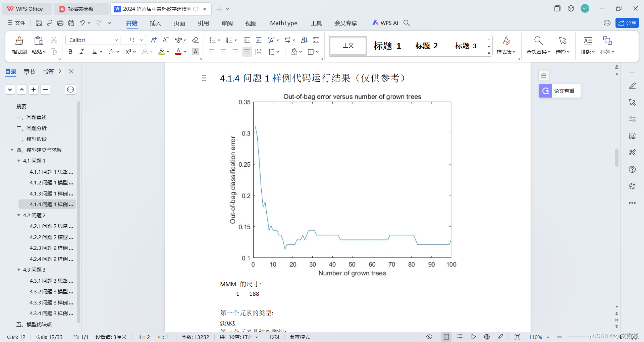Click the Decrease font size icon
The image size is (644, 342).
[x=165, y=40]
